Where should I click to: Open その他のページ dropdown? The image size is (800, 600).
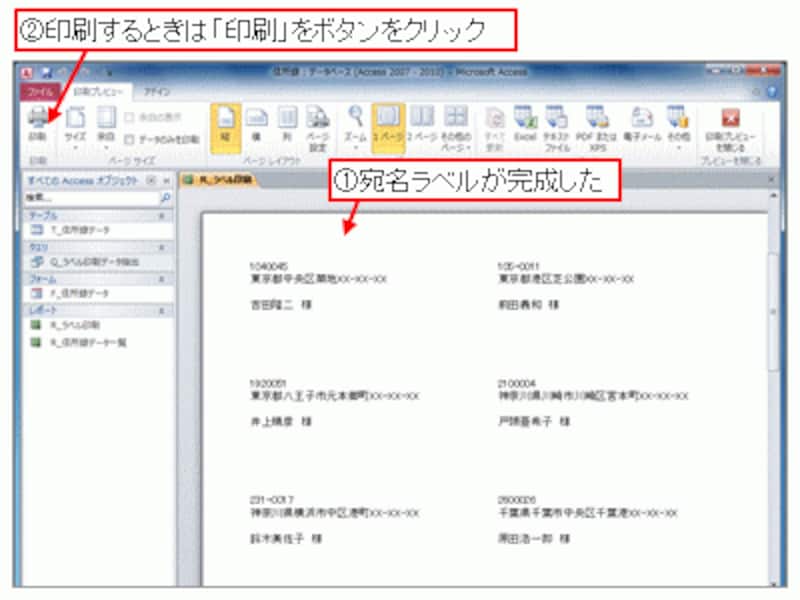pos(455,129)
